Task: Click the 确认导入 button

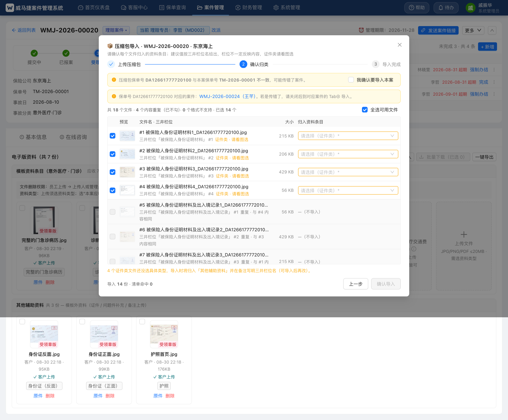Action: tap(386, 284)
